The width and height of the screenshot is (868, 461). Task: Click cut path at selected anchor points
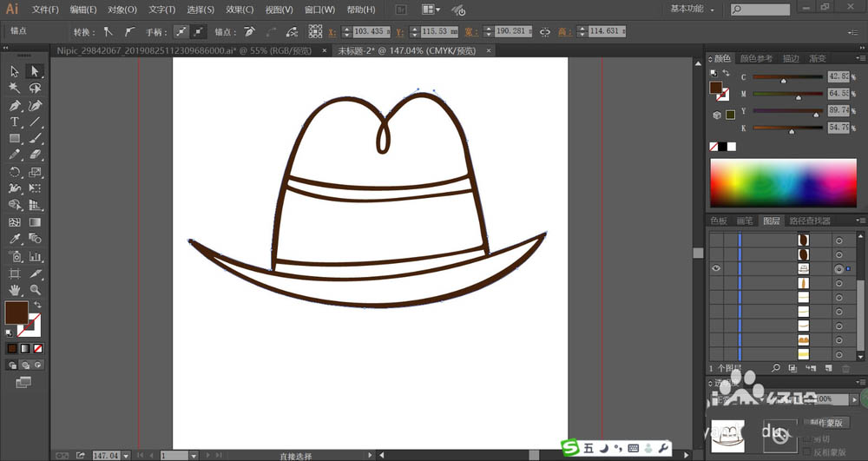291,31
